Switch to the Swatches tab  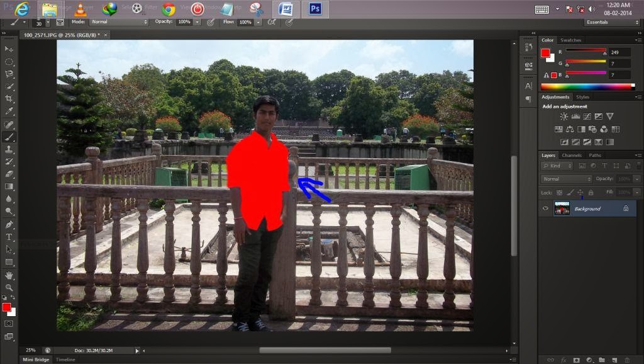[570, 40]
